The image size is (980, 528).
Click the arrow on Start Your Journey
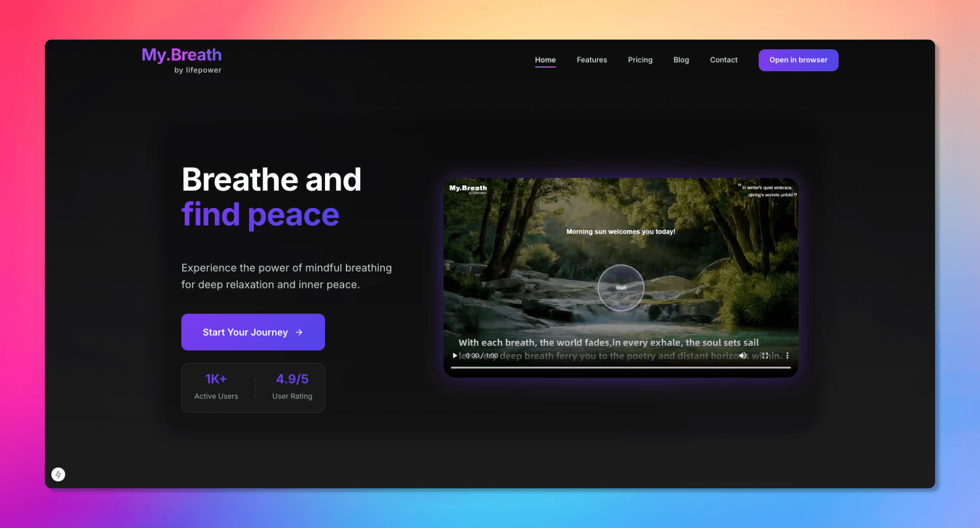tap(299, 332)
